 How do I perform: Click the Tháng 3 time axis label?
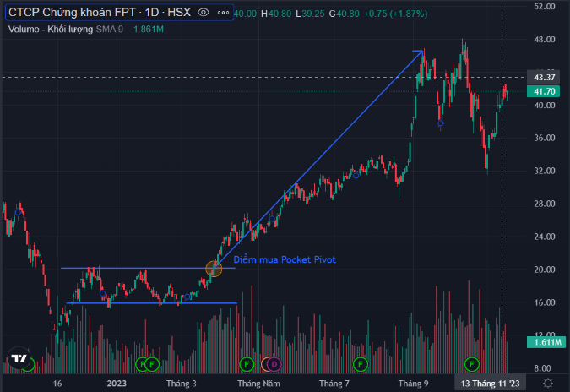(181, 384)
